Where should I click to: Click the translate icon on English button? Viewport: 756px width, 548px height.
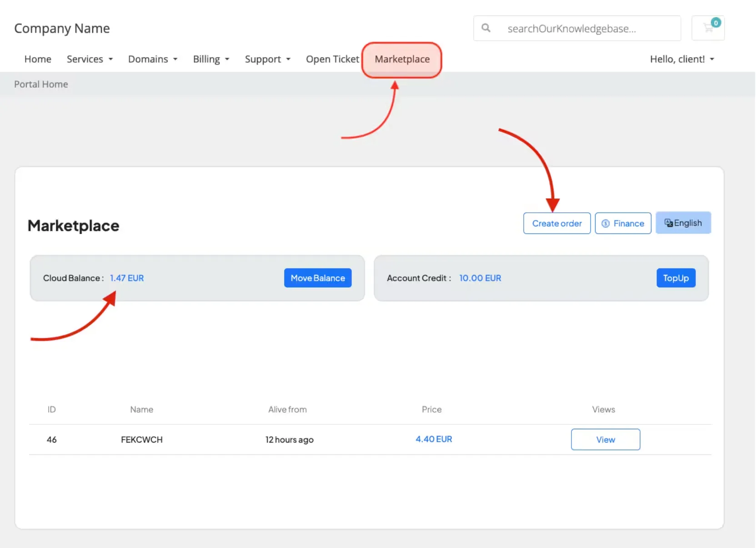668,223
